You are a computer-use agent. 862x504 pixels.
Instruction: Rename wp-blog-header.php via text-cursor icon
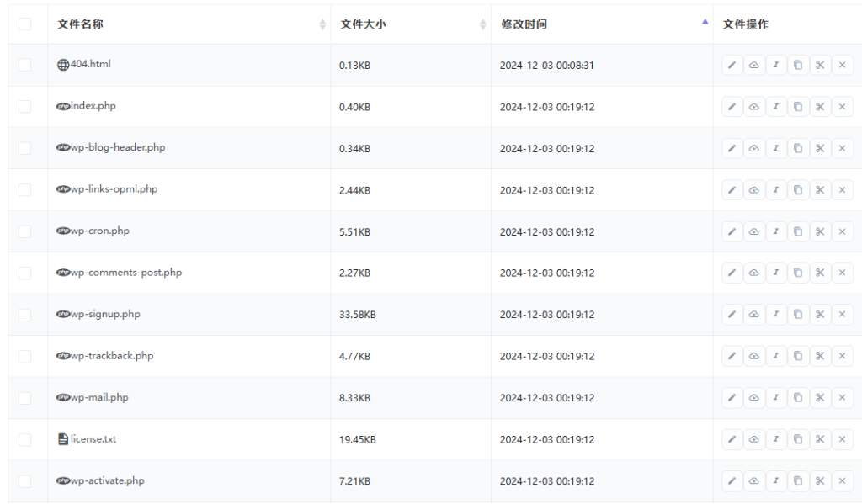coord(776,149)
